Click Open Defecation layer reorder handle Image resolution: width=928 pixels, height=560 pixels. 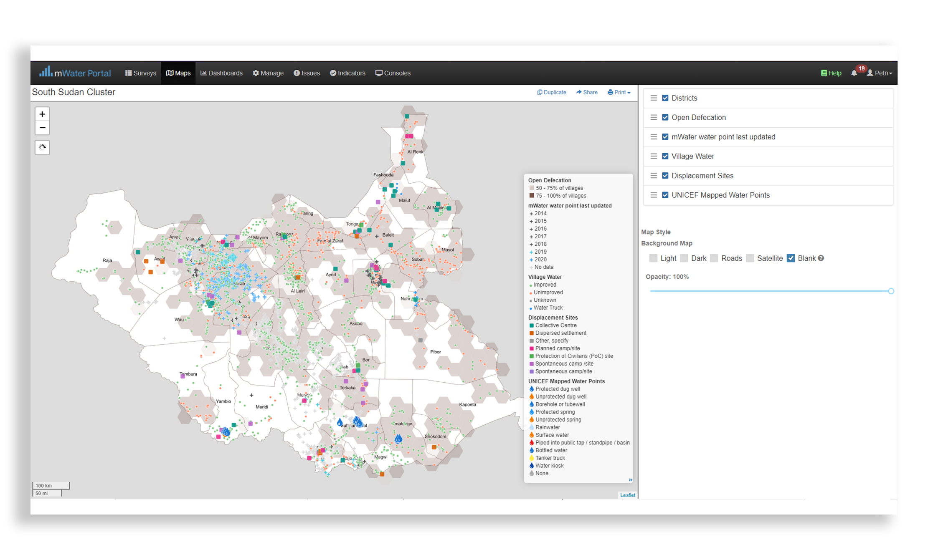coord(654,117)
